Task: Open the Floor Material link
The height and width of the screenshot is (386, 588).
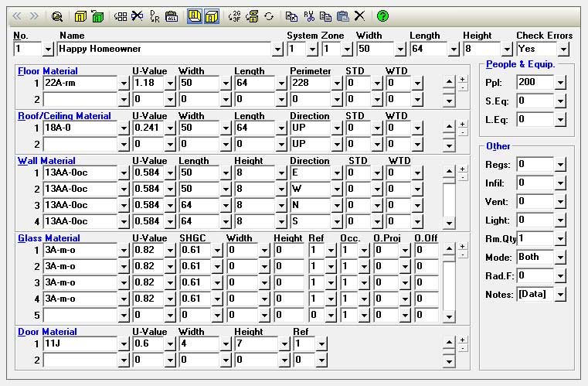Action: point(48,71)
